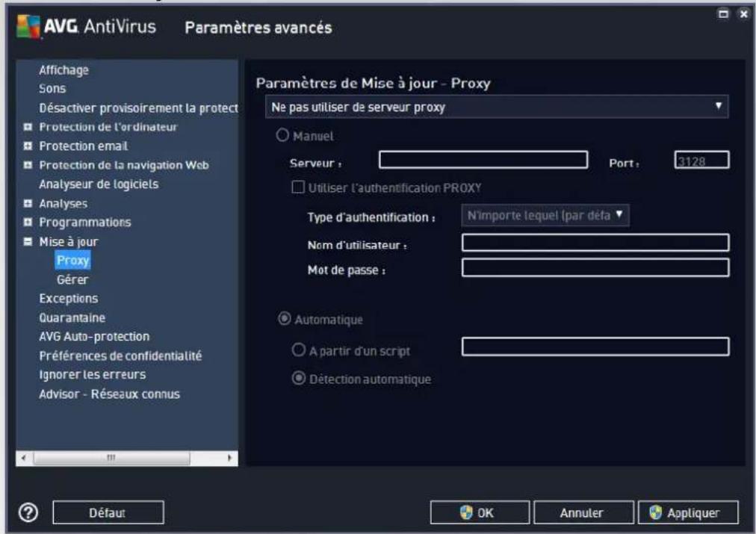756x534 pixels.
Task: Click the Nom d'utilisateur field
Action: (595, 243)
